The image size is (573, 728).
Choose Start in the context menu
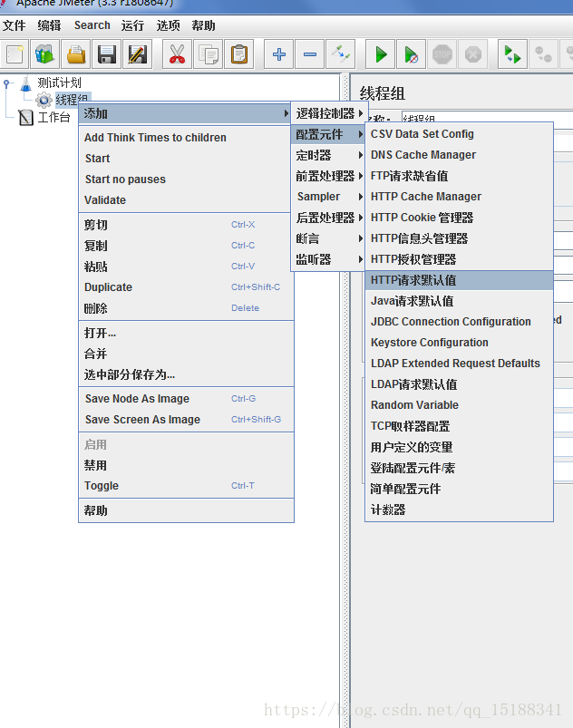[186, 159]
